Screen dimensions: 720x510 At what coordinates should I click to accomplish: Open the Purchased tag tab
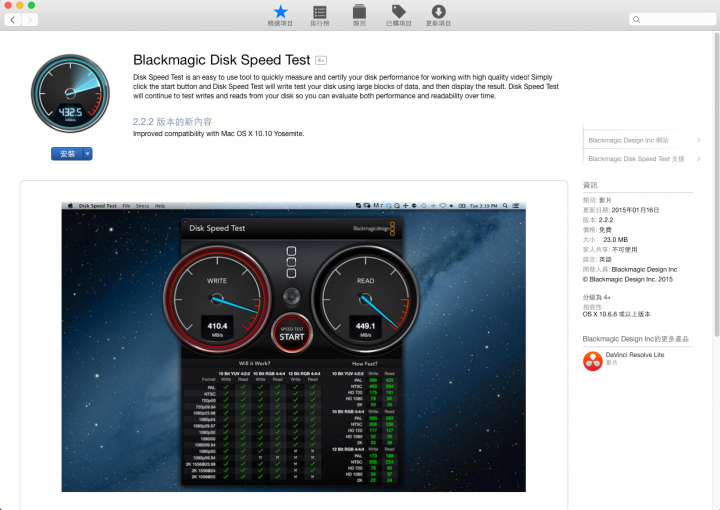[x=399, y=15]
